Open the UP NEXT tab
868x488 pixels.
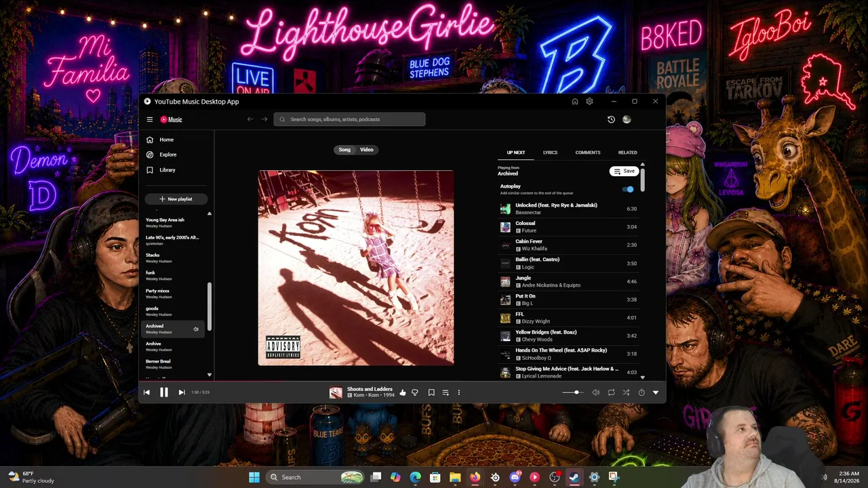coord(516,152)
